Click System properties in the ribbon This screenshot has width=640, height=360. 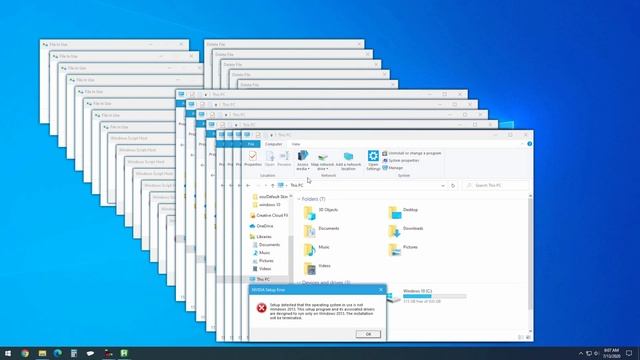[401, 160]
